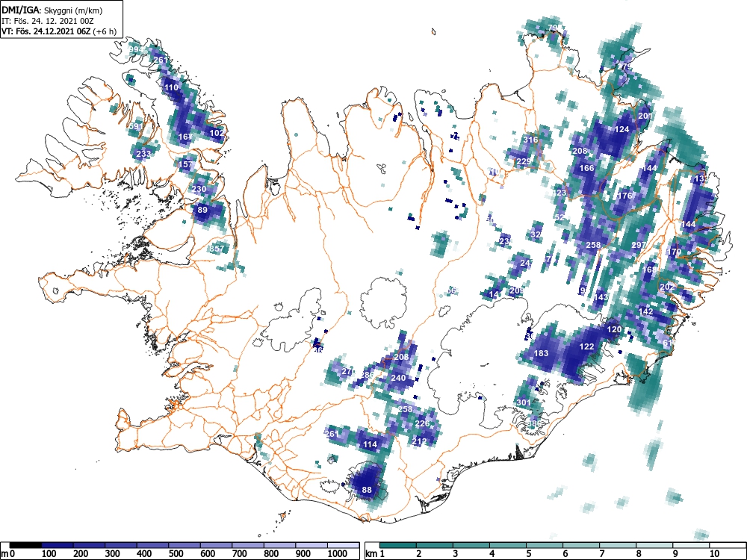Click the '316' visibility value on the map

click(x=530, y=140)
